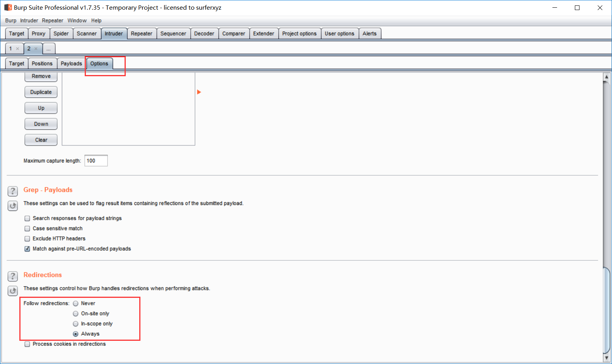Switch to Intruder attack tab 1
The image size is (612, 364).
point(11,49)
